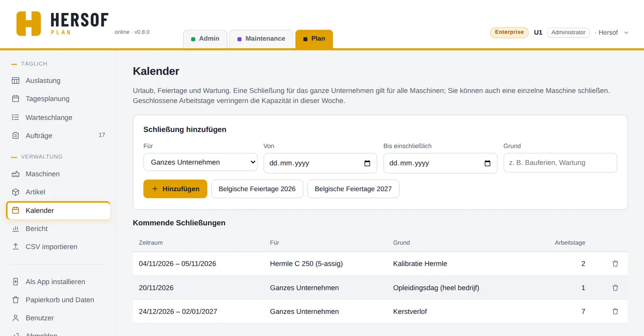
Task: Add Belgische Feiertage 2027
Action: point(353,189)
